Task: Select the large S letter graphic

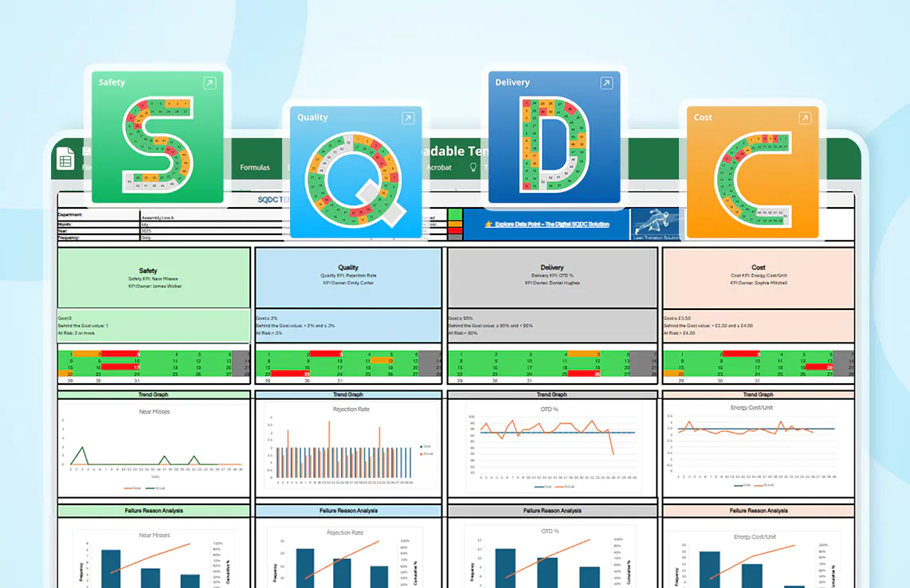Action: click(158, 144)
